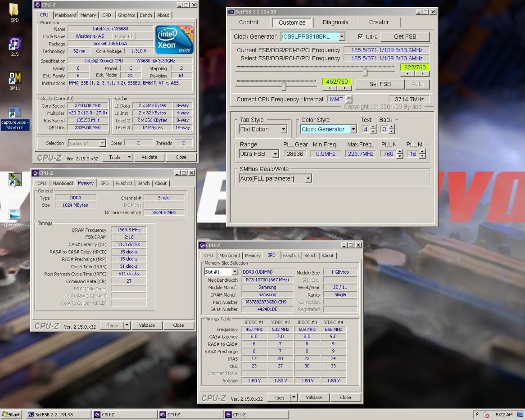Expand hidden tray icons with the double chevron
This screenshot has width=525, height=420.
(477, 414)
